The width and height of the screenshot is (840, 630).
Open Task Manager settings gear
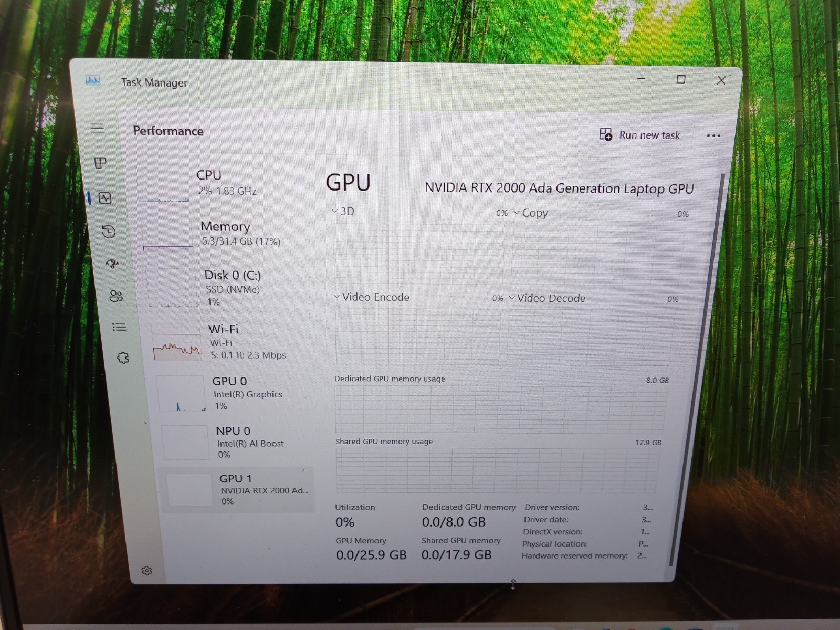147,571
